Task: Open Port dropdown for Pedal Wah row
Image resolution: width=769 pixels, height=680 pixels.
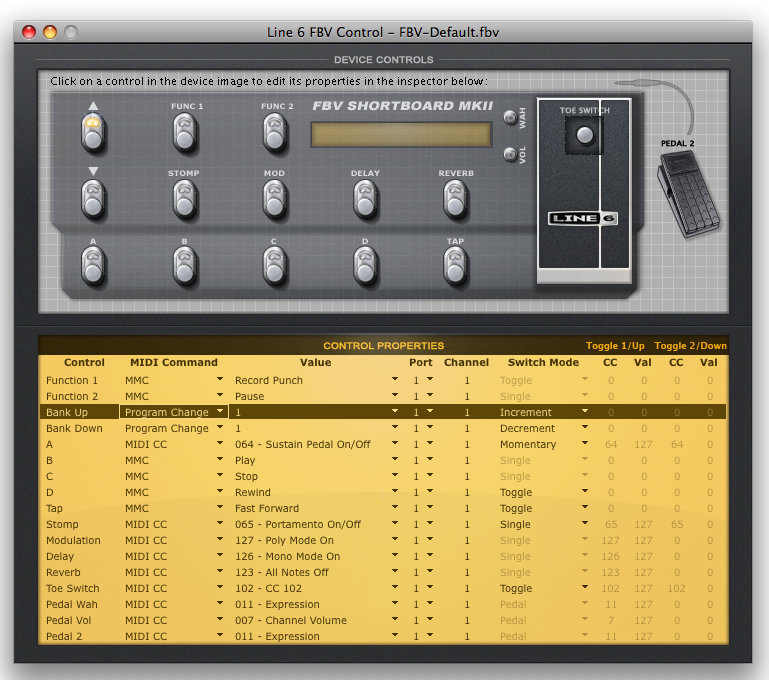Action: [x=430, y=604]
